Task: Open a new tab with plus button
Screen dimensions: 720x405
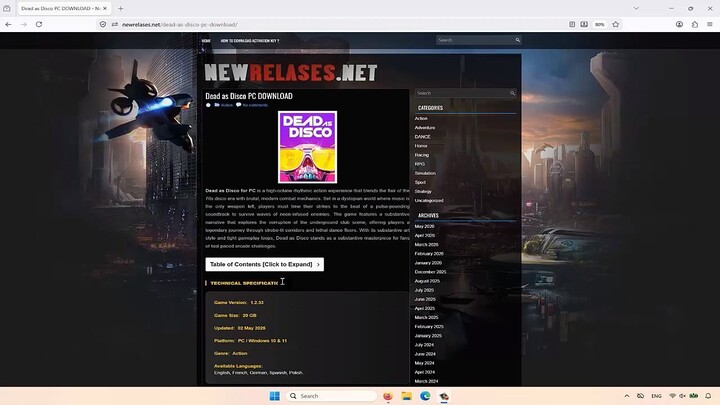Action: 120,8
